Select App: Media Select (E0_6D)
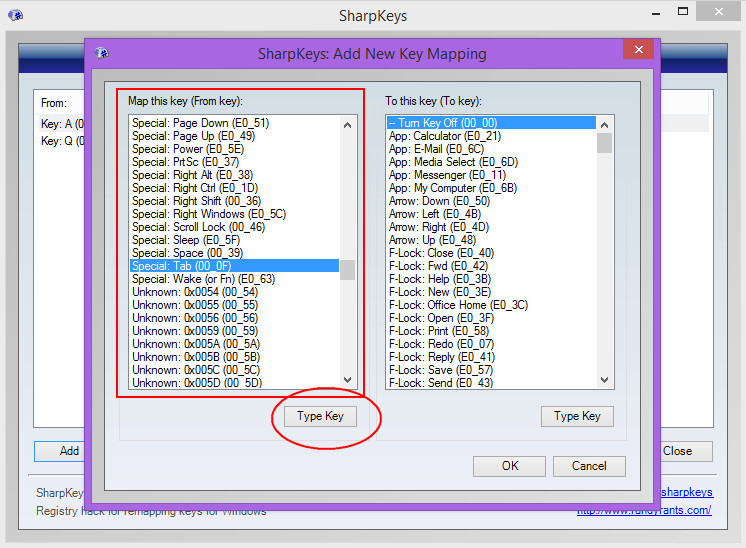 (491, 162)
